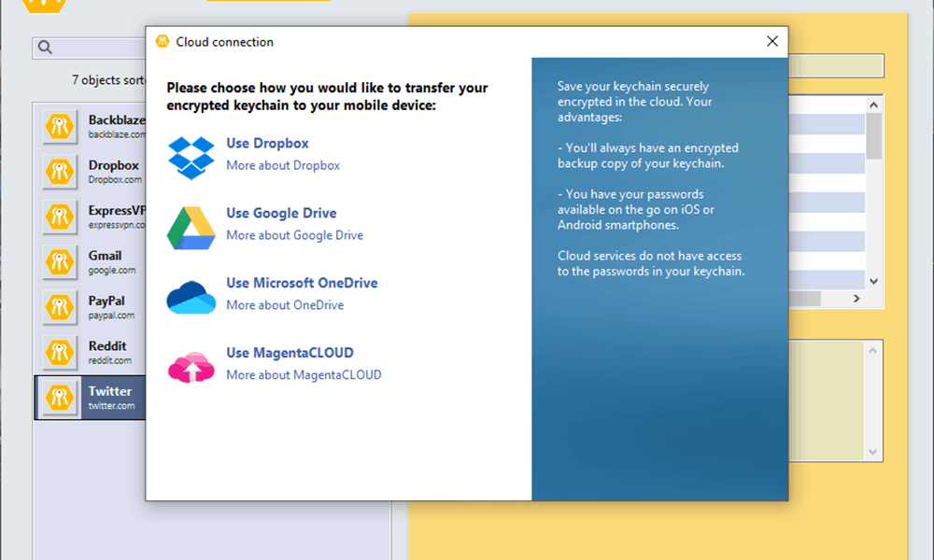Select the PayPal entry key icon
The width and height of the screenshot is (934, 560).
tap(60, 307)
